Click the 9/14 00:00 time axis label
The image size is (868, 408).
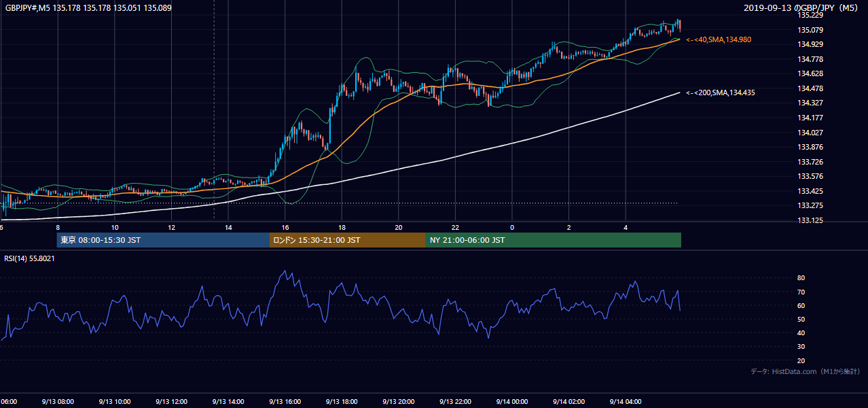[512, 402]
